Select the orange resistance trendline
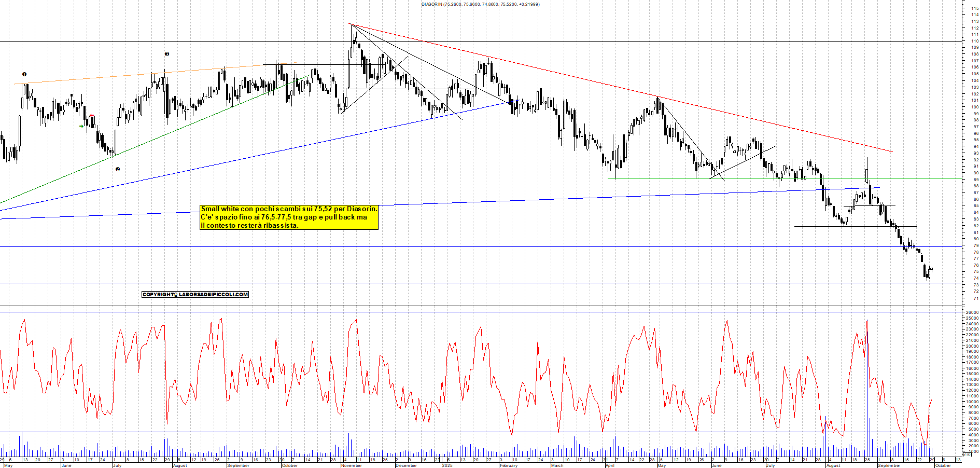Screen dimensions: 980x468 [156, 73]
